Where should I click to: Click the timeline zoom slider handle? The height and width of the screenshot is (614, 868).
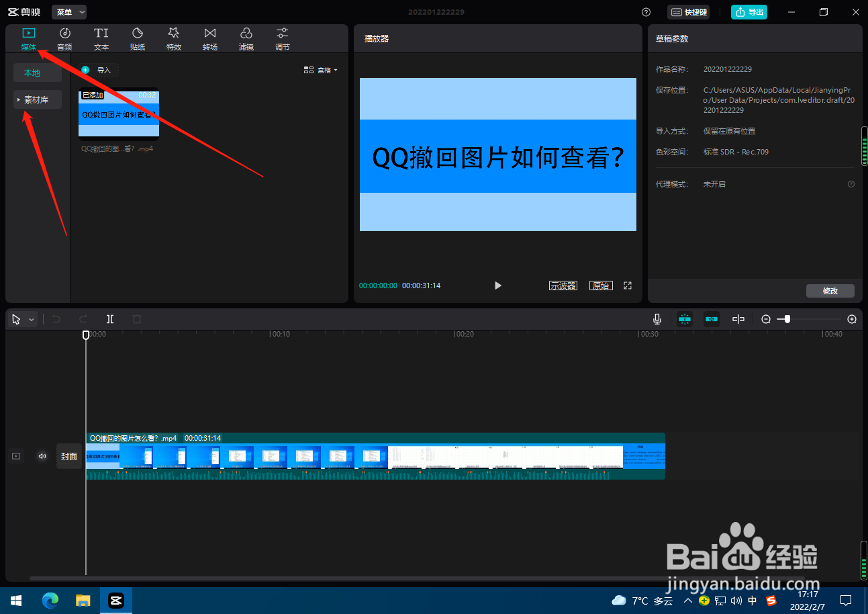tap(787, 320)
